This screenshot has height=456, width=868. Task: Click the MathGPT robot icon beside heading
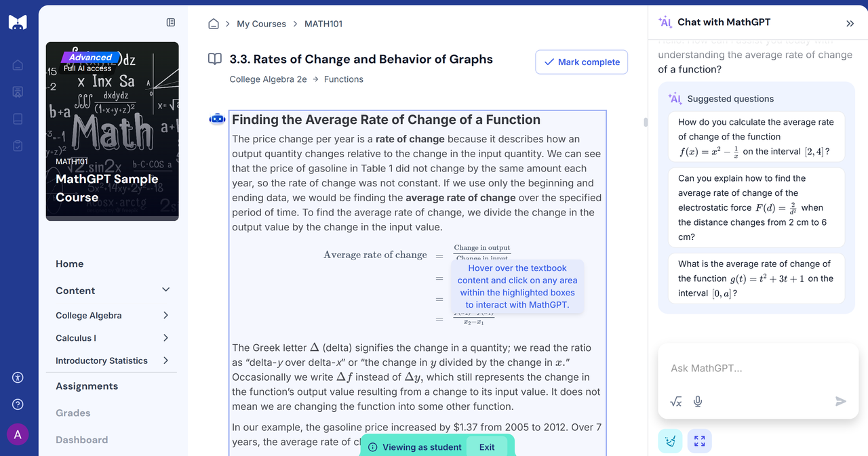point(217,119)
